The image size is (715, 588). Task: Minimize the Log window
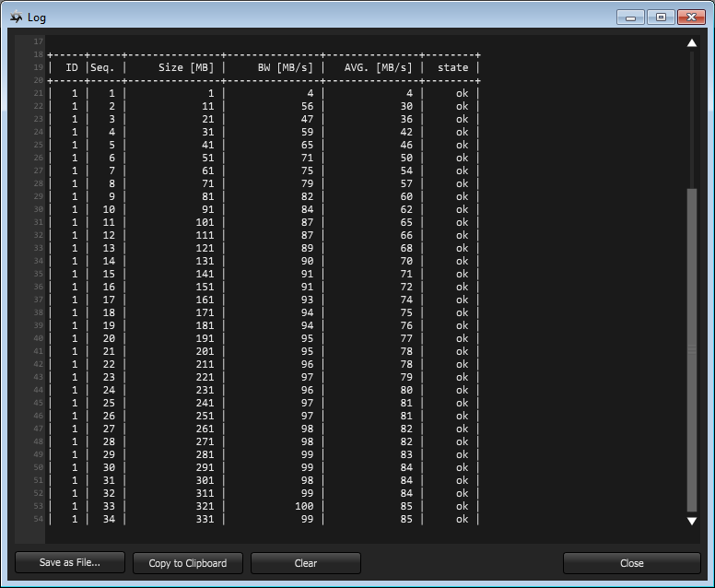[630, 18]
